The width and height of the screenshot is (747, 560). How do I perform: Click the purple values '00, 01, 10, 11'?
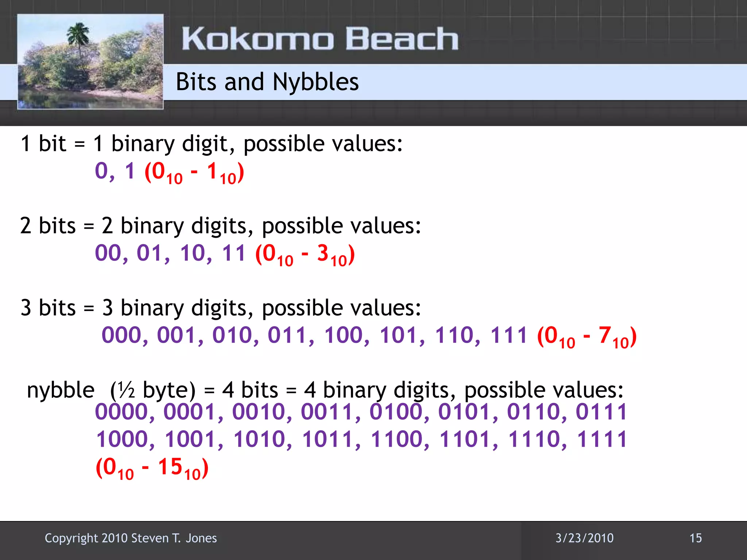[170, 253]
